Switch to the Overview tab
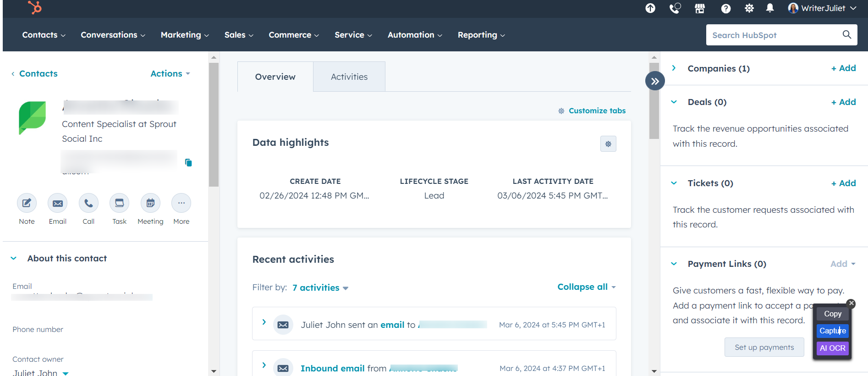Screen dimensions: 868x376 pos(275,77)
